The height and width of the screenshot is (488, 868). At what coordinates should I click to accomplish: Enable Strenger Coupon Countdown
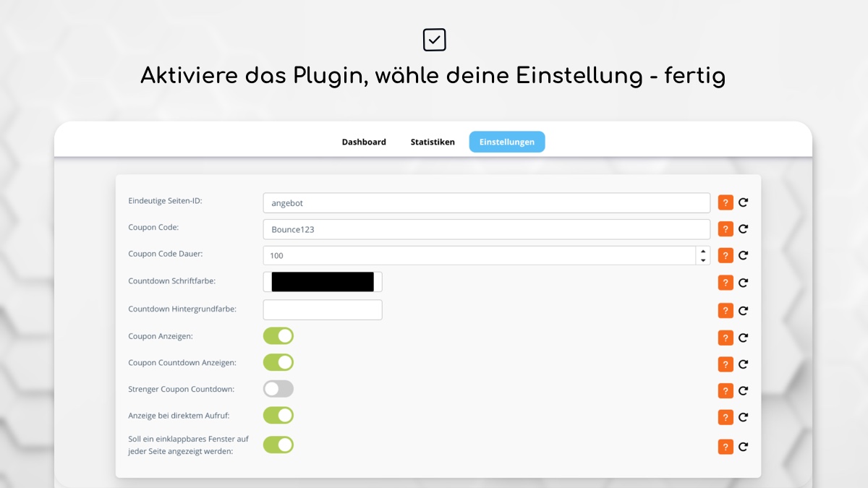click(278, 389)
